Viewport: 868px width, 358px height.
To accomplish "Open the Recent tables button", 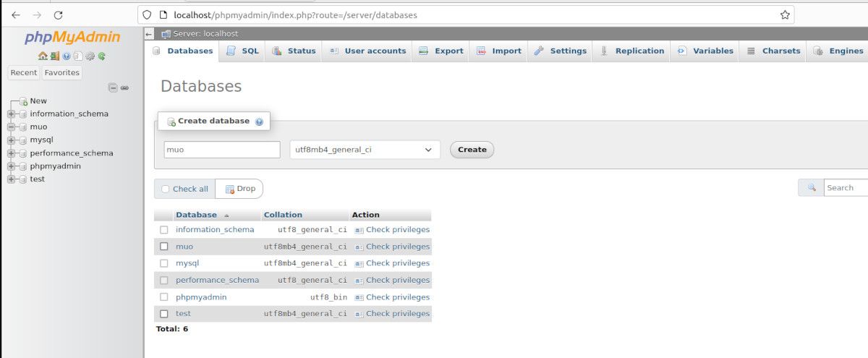I will 24,72.
